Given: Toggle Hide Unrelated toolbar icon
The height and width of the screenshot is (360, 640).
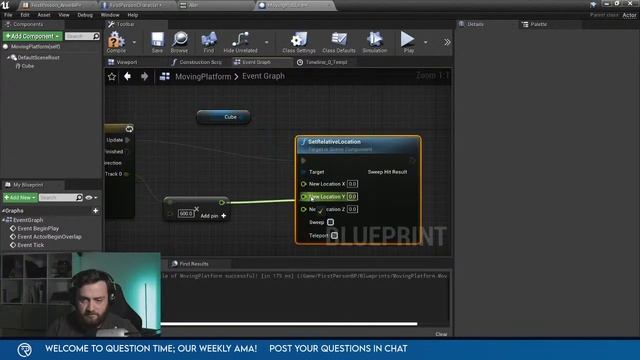Looking at the screenshot, I should (x=240, y=42).
